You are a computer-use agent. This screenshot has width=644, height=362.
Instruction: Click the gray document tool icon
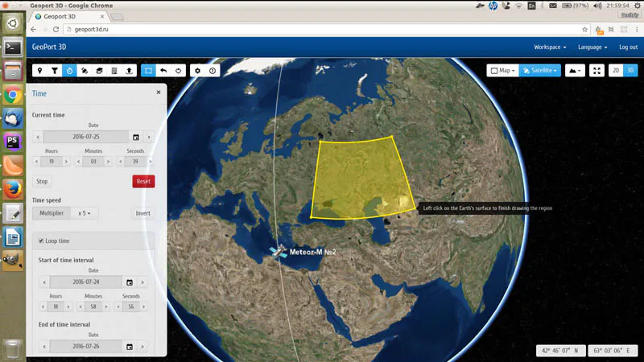coord(114,71)
